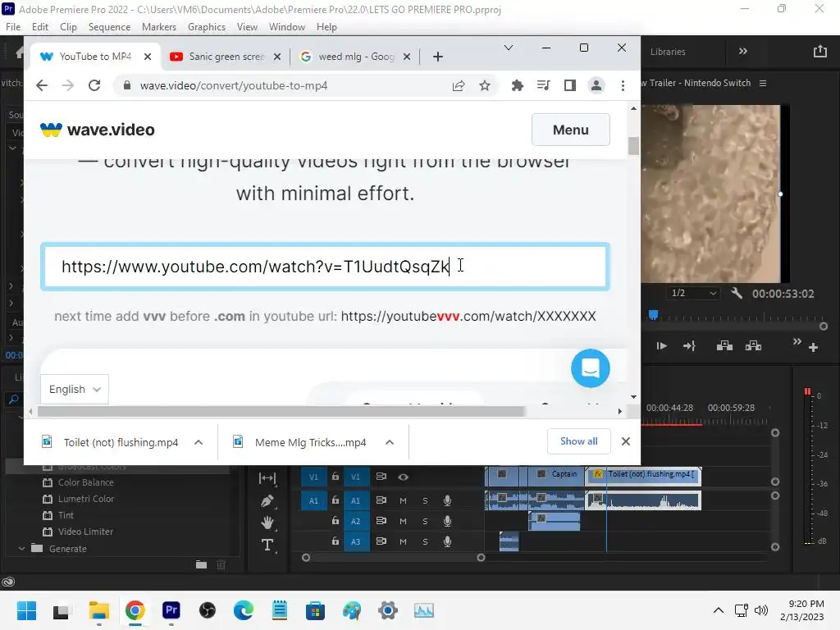Open the monitor button editor plus icon
The width and height of the screenshot is (840, 630).
[x=813, y=348]
